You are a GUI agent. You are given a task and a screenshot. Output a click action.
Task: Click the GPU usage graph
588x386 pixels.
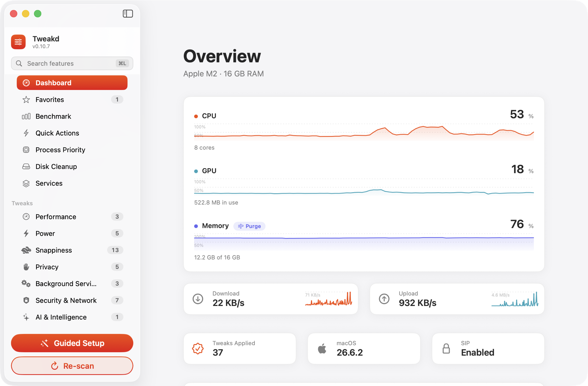tap(364, 187)
